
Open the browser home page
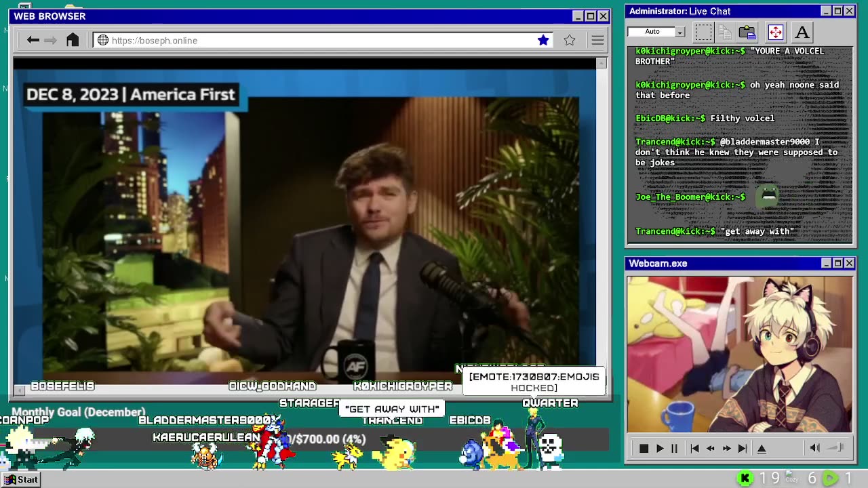(73, 40)
